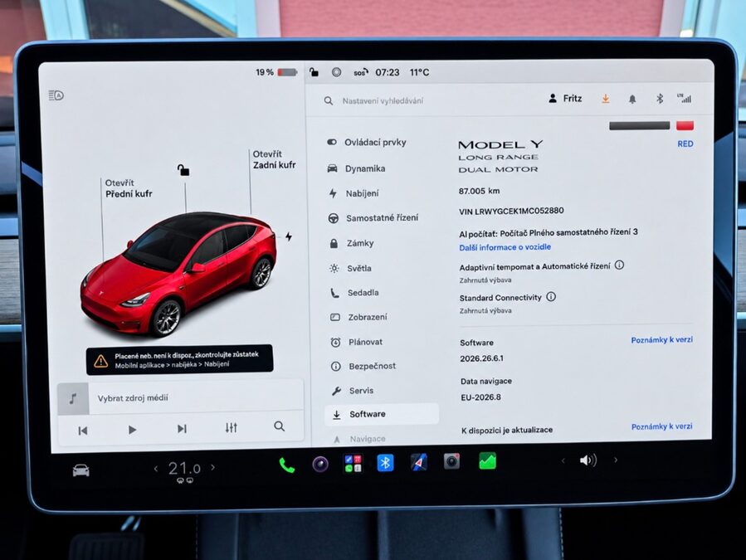Tap the car controls icon in bottom bar
Screen dimensions: 746x560
(x=80, y=470)
